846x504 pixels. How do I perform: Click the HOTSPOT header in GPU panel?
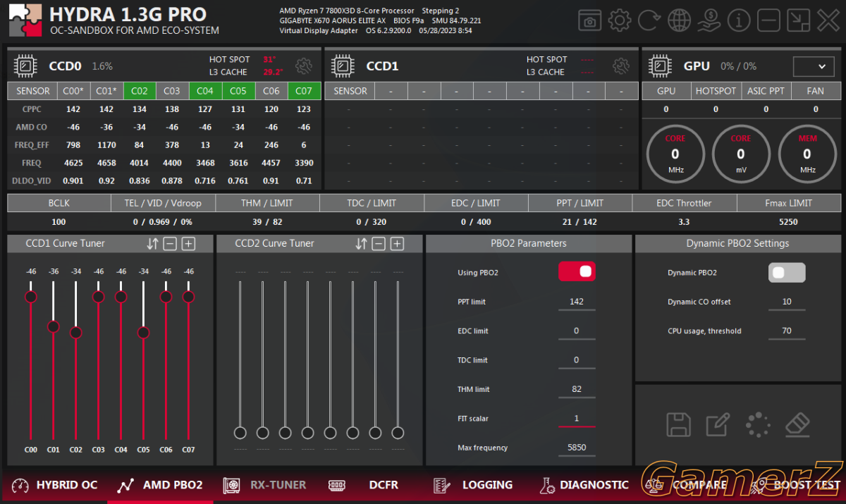coord(716,91)
